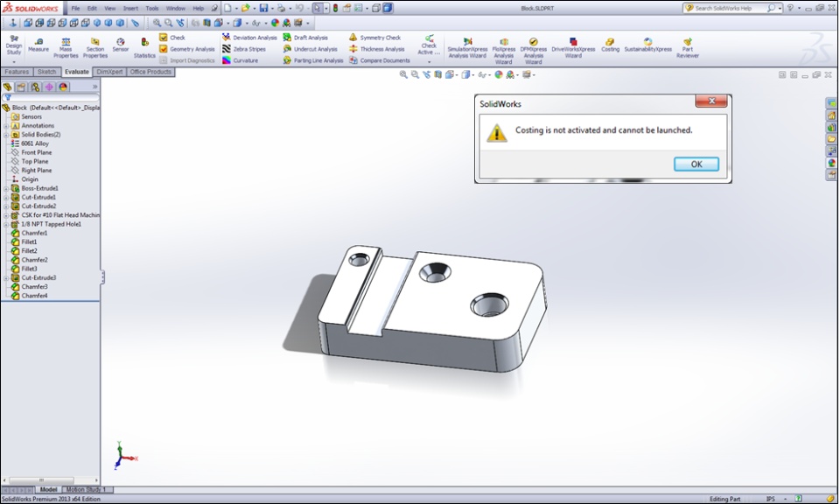Image resolution: width=840 pixels, height=504 pixels.
Task: Open the Insert menu
Action: (x=130, y=8)
